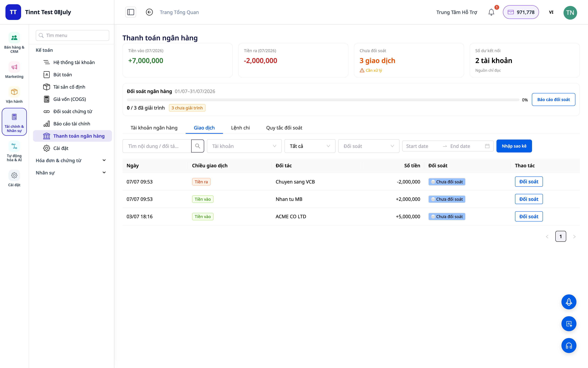This screenshot has width=588, height=368.
Task: Open Cài đặt under Kế toán
Action: pyautogui.click(x=72, y=148)
